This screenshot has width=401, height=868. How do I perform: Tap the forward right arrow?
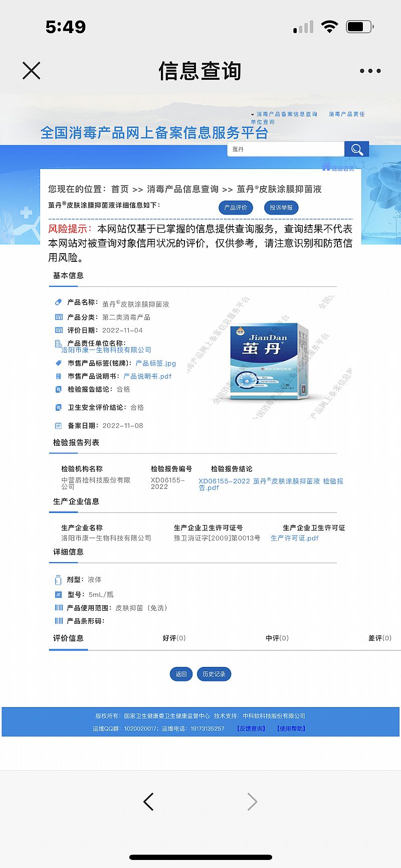[x=252, y=801]
